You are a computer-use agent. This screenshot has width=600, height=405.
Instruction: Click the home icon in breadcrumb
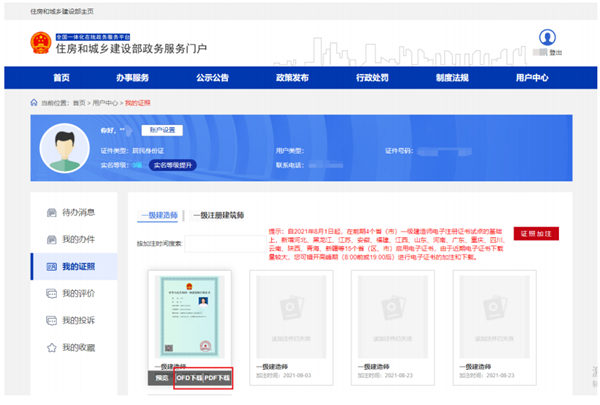36,102
